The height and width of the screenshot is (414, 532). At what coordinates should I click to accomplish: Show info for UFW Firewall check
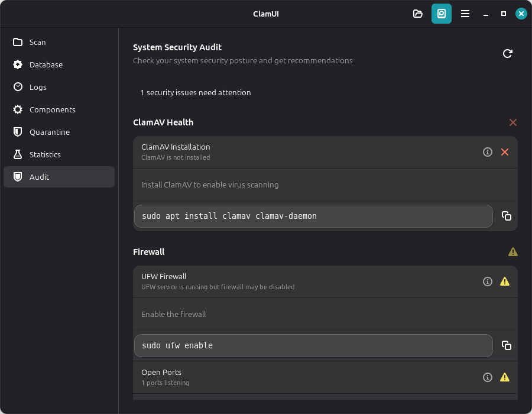(487, 282)
